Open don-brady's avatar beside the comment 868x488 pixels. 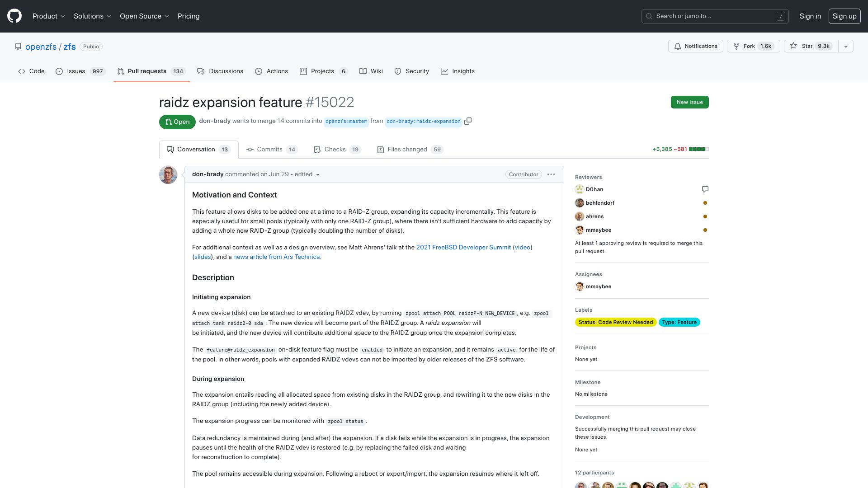tap(168, 175)
